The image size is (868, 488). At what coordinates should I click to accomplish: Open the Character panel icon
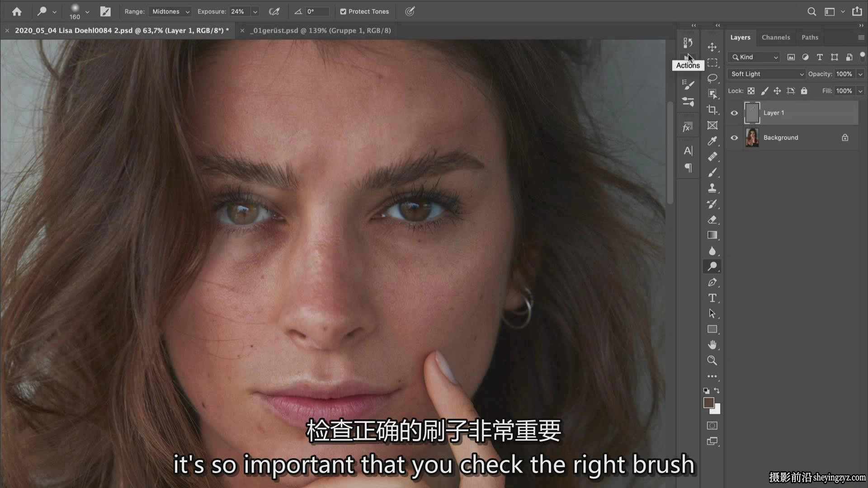click(688, 150)
